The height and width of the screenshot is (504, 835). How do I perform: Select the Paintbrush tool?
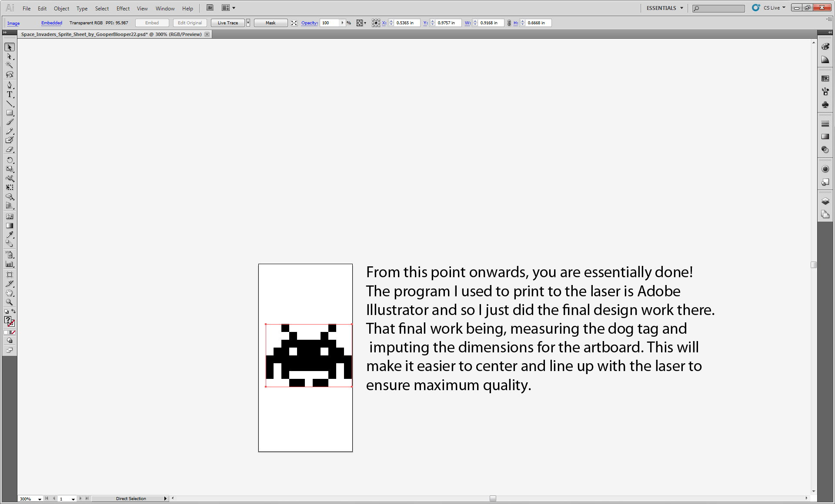pos(10,122)
